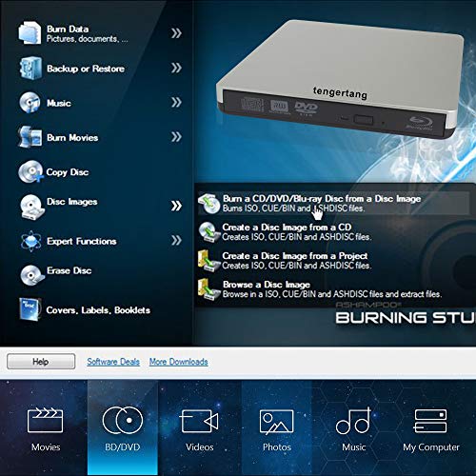The width and height of the screenshot is (476, 476).
Task: Click the 'Pictures, documents, ...' subtitle text
Action: pos(88,39)
